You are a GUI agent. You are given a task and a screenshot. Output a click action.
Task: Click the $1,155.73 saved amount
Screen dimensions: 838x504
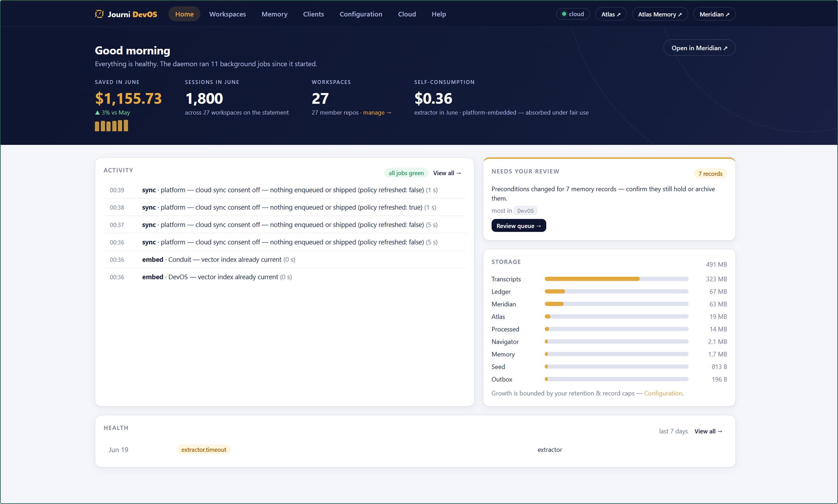tap(128, 99)
